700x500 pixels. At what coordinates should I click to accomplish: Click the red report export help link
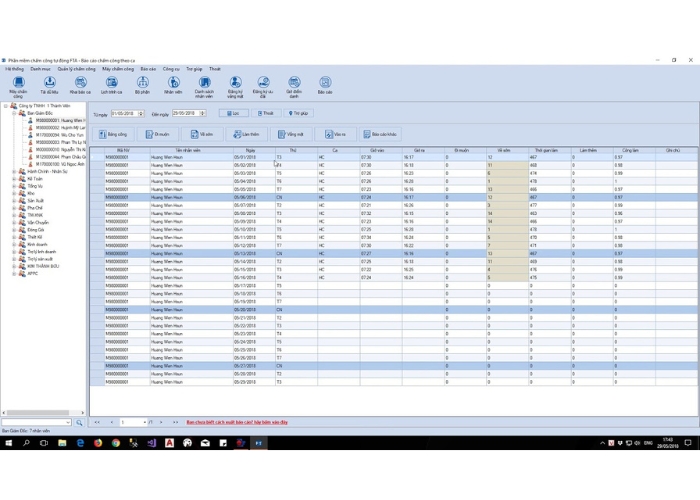coord(237,422)
